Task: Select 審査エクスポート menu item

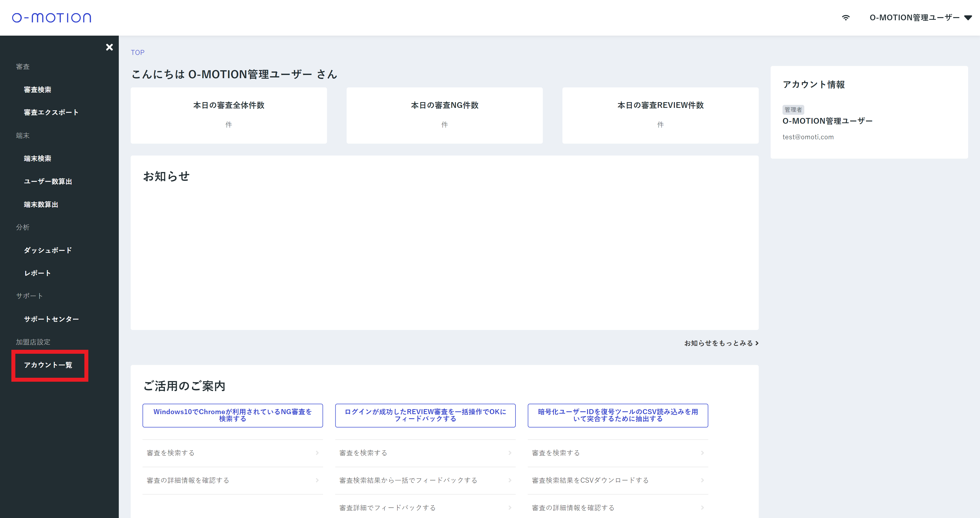Action: coord(51,113)
